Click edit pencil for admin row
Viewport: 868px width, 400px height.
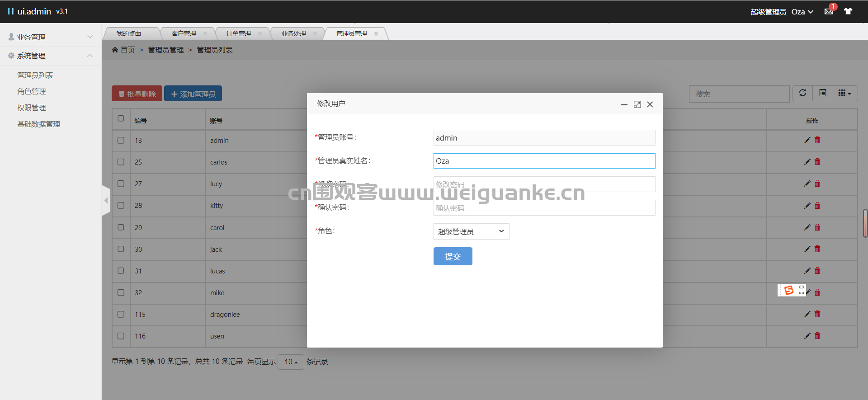tap(807, 140)
